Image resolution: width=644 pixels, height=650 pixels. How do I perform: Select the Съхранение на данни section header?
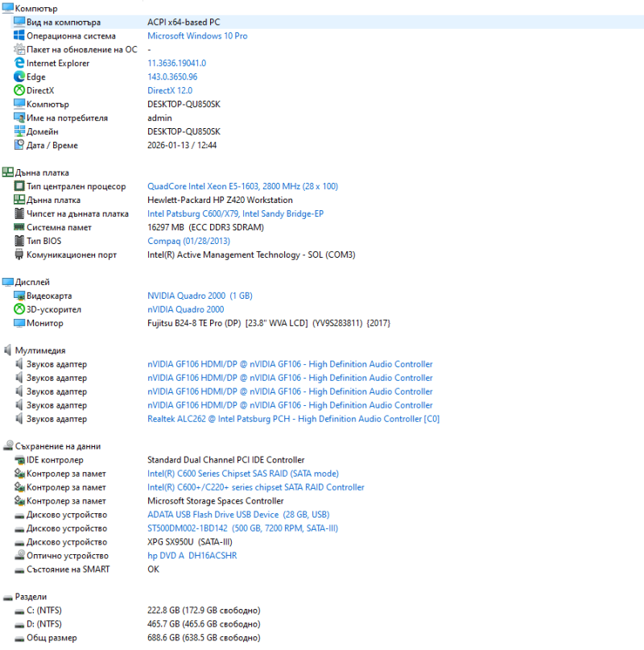coord(57,446)
